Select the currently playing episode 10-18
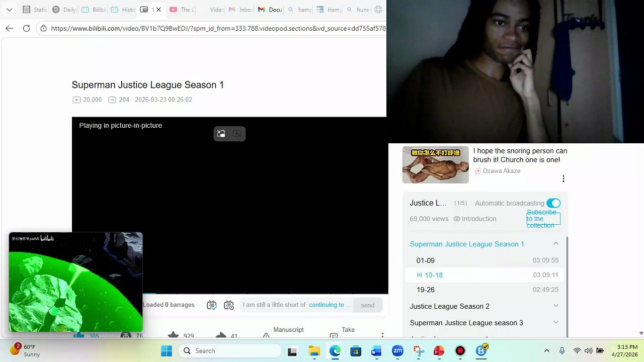The height and width of the screenshot is (362, 644). point(485,275)
